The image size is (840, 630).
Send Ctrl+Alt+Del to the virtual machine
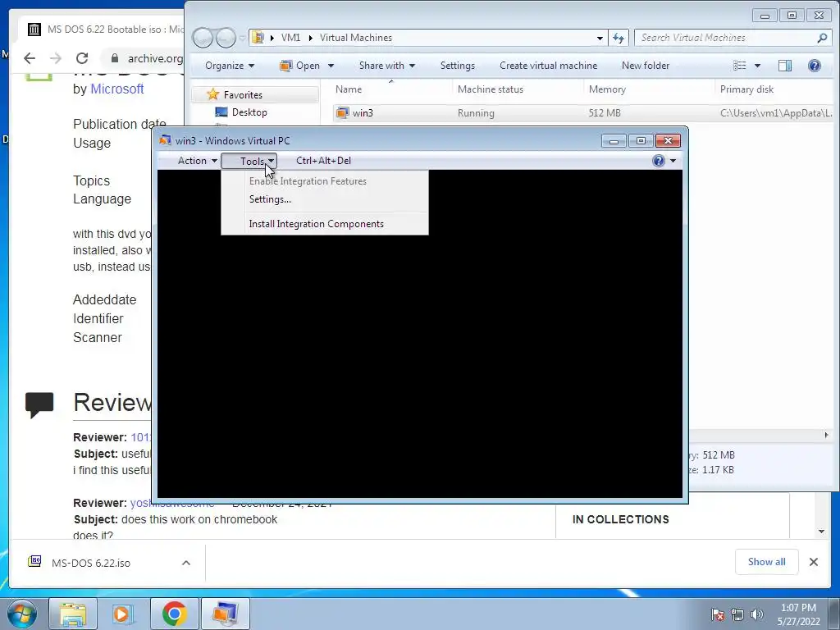point(323,161)
